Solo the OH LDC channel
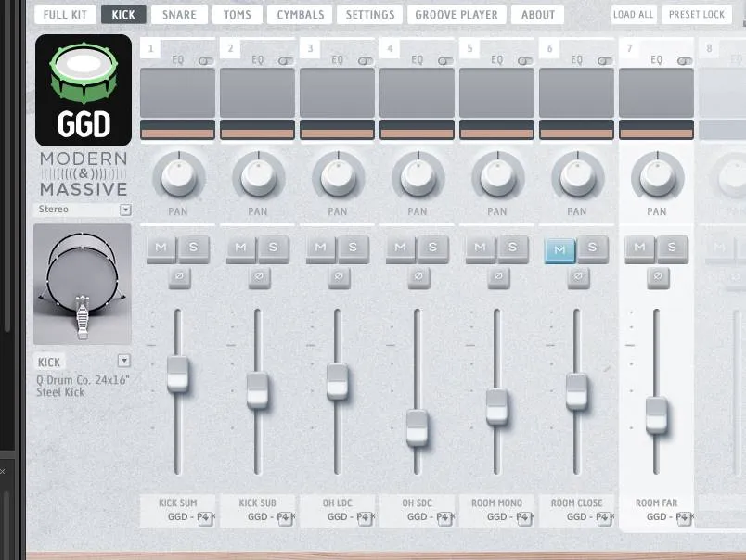This screenshot has height=560, width=746. coord(353,248)
